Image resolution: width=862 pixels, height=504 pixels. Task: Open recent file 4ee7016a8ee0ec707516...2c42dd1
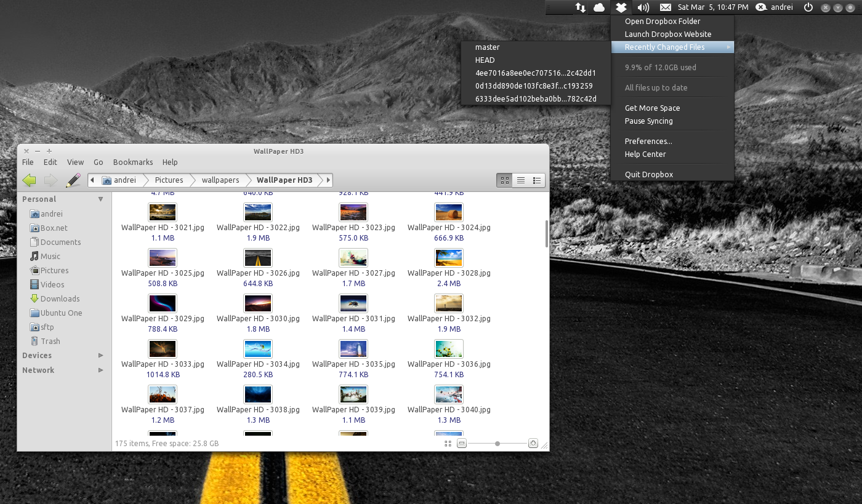click(x=535, y=73)
